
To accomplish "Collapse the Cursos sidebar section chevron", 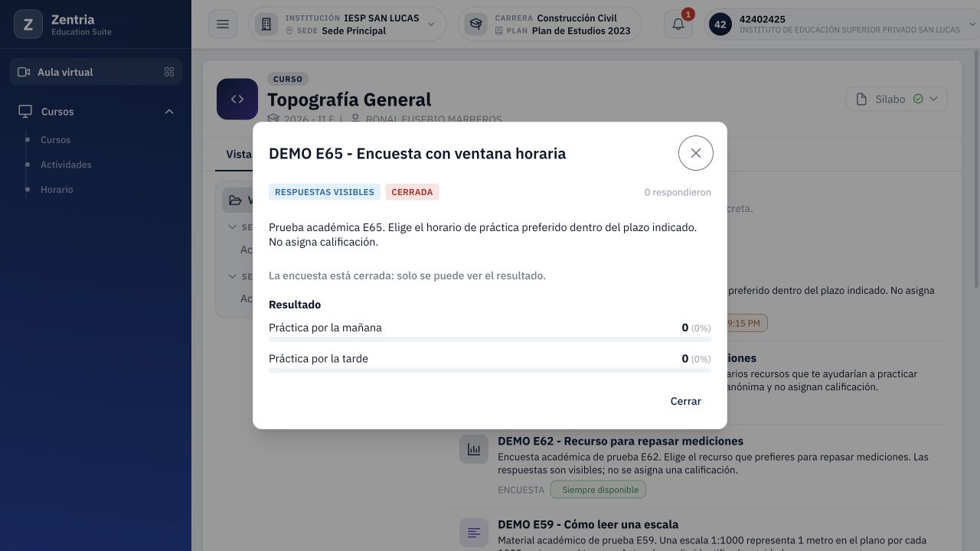I will 169,112.
